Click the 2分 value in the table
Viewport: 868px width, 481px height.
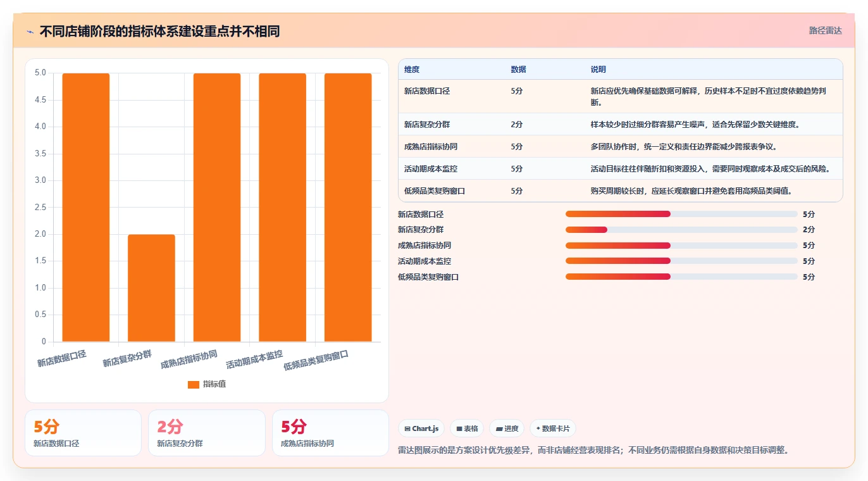coord(516,125)
